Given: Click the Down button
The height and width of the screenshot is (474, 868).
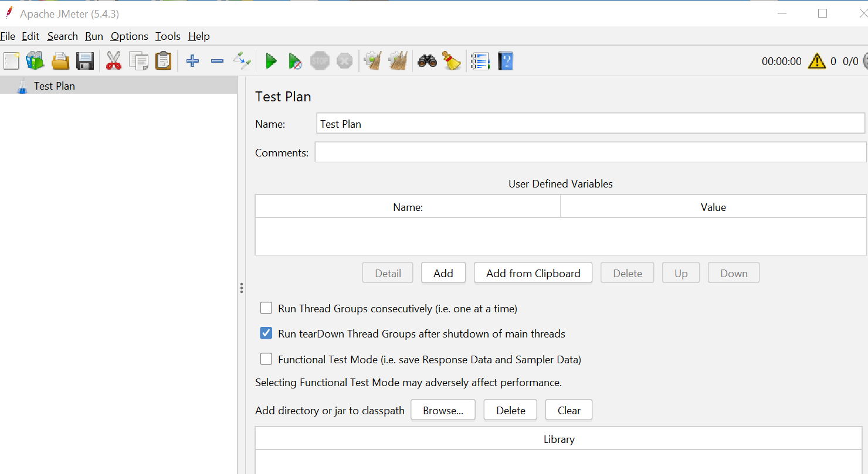Looking at the screenshot, I should coord(734,273).
